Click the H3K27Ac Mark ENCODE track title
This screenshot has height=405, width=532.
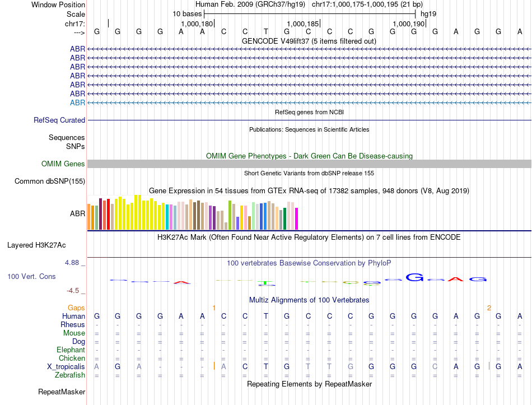[x=309, y=237]
